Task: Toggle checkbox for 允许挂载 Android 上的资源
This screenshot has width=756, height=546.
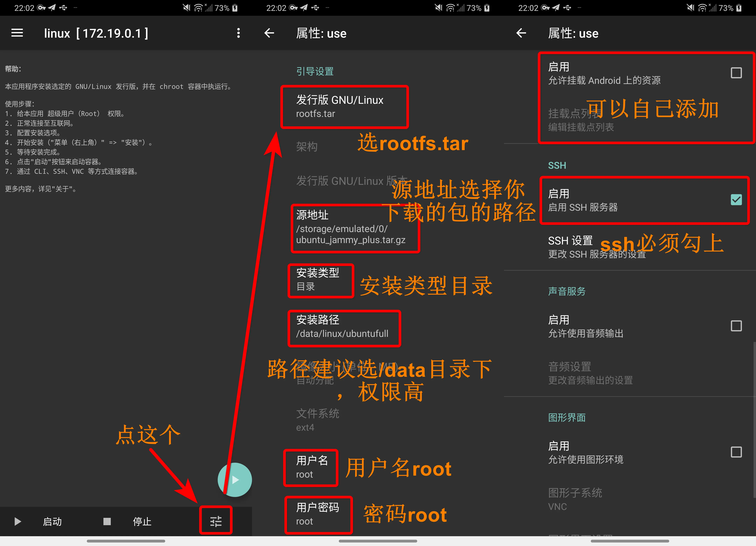Action: pyautogui.click(x=736, y=73)
